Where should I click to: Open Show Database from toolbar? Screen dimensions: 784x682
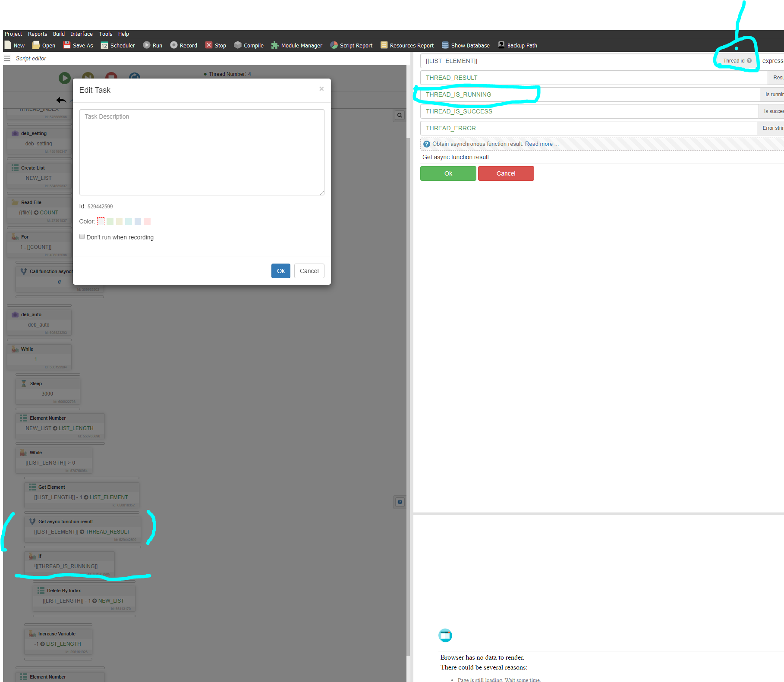(465, 45)
